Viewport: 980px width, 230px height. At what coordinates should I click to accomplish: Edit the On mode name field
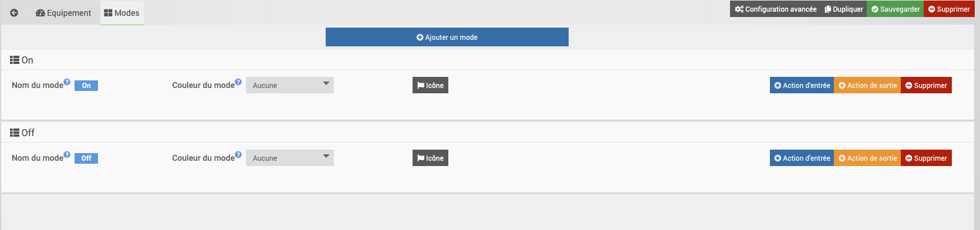tap(86, 86)
